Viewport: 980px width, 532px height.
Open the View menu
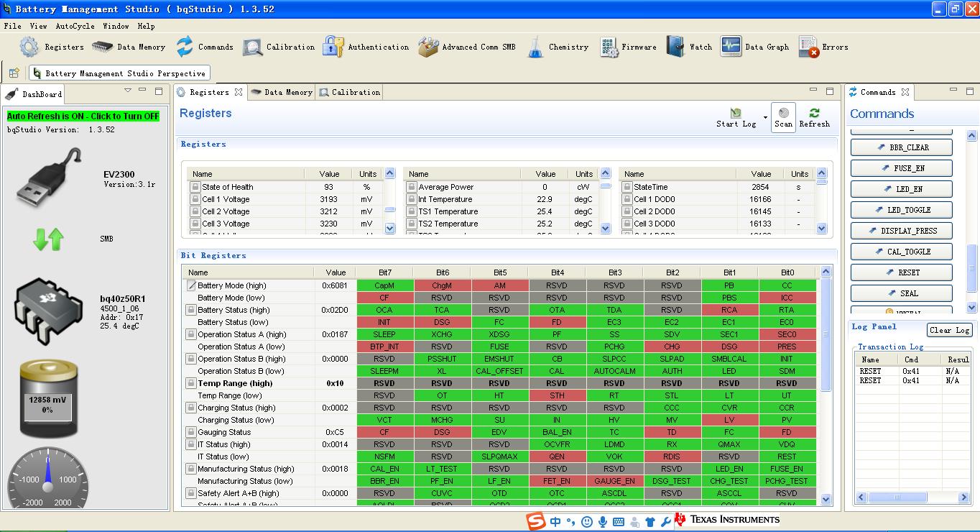pos(38,26)
